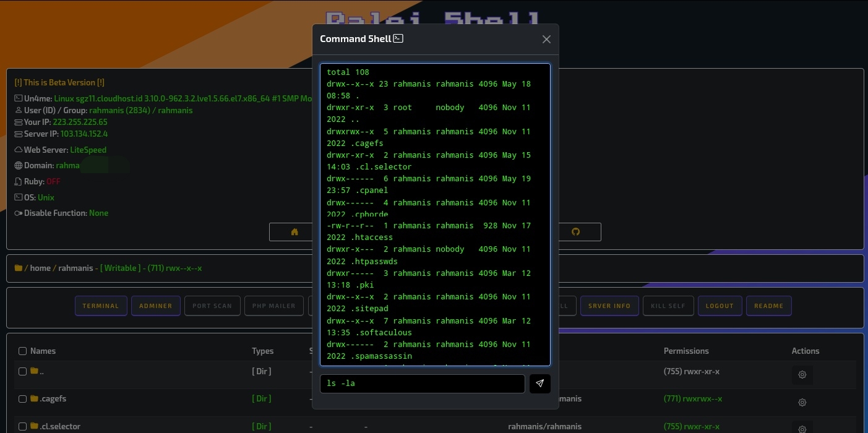This screenshot has width=868, height=433.
Task: Open the GitHub icon button
Action: pos(575,232)
